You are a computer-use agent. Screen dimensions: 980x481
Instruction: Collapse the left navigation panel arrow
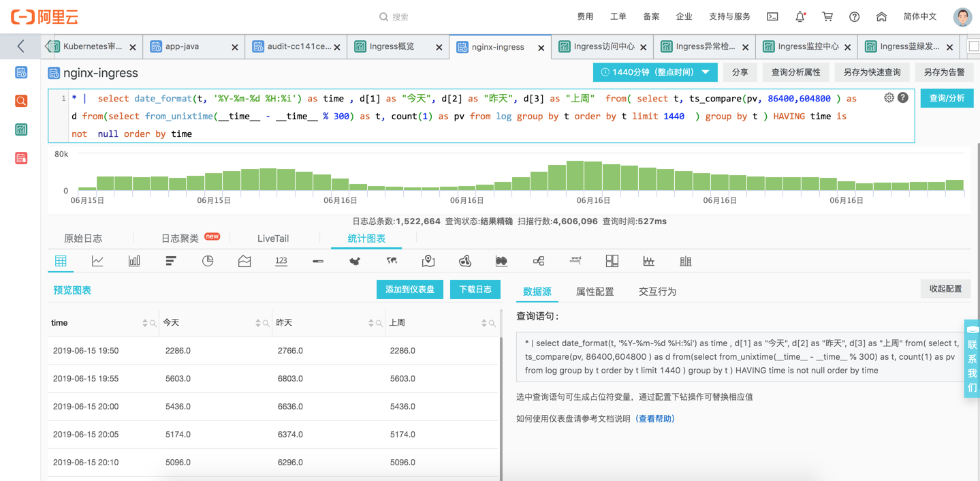[20, 46]
